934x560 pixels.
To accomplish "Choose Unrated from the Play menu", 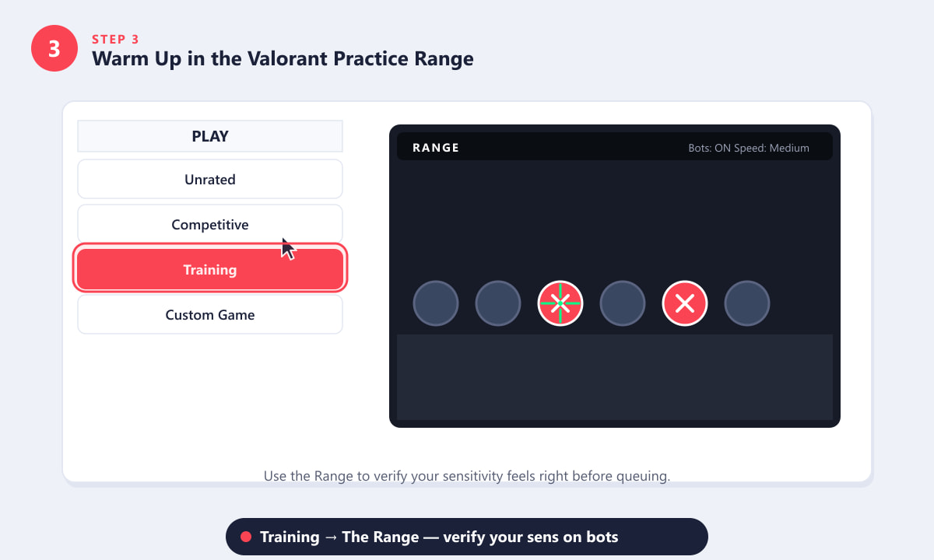I will click(210, 179).
